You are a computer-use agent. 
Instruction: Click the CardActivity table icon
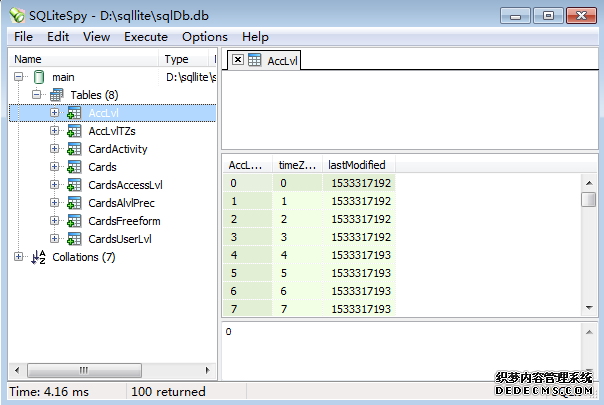tap(74, 149)
